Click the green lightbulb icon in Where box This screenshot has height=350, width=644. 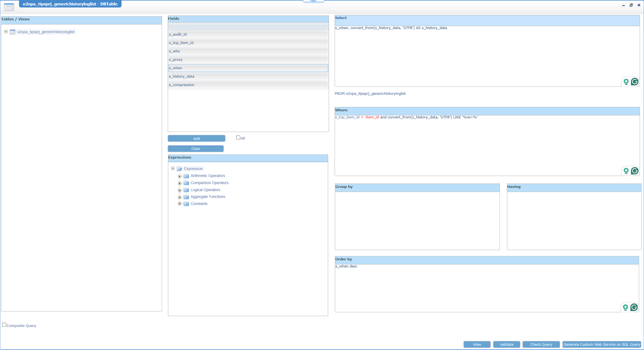[x=626, y=171]
